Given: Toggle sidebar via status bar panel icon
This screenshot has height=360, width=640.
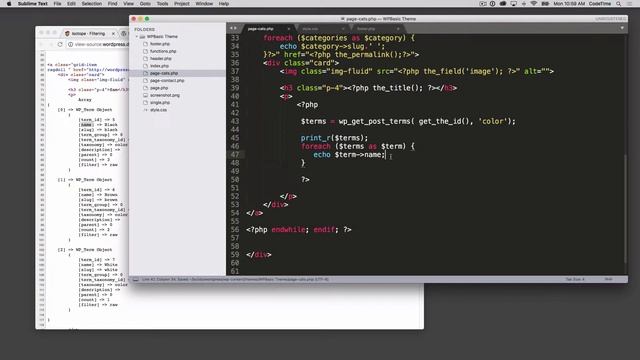Looking at the screenshot, I should [x=136, y=280].
